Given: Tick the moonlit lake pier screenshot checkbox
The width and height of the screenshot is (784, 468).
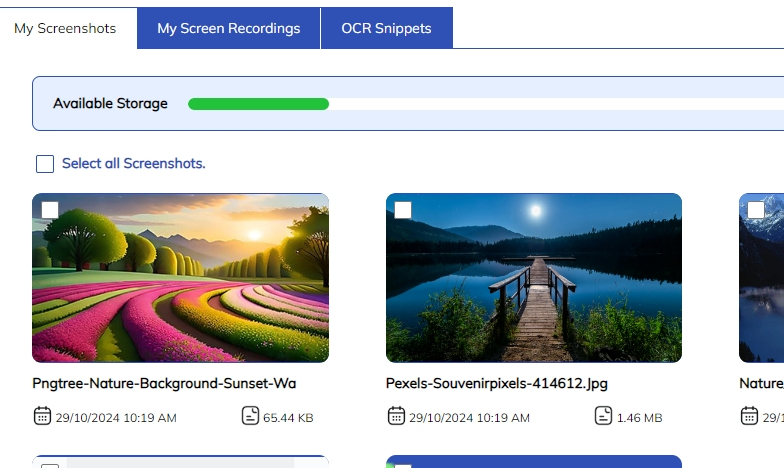Looking at the screenshot, I should click(403, 210).
